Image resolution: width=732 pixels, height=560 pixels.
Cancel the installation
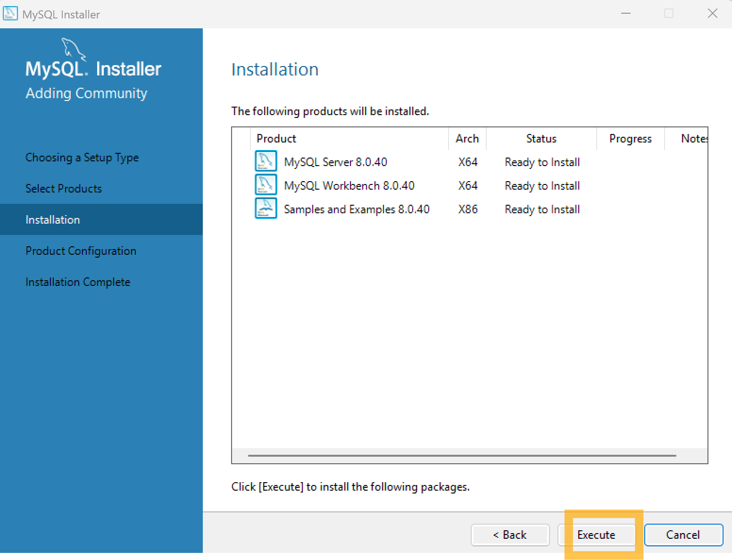(683, 535)
